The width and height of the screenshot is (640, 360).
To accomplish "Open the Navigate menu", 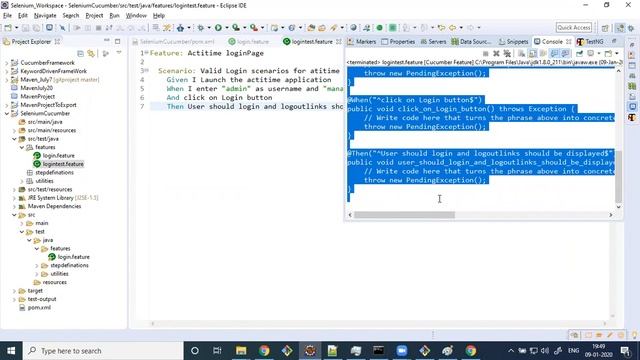I will point(45,16).
